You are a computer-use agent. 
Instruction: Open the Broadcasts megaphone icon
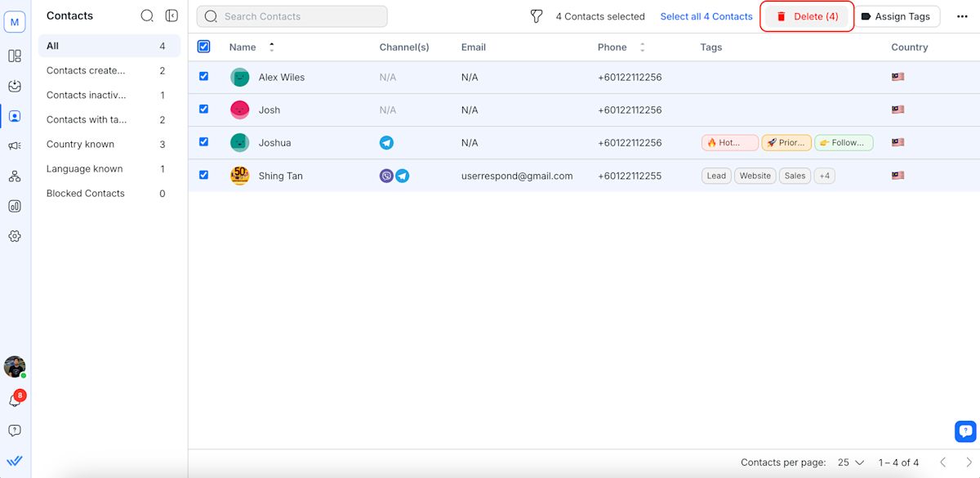(15, 146)
